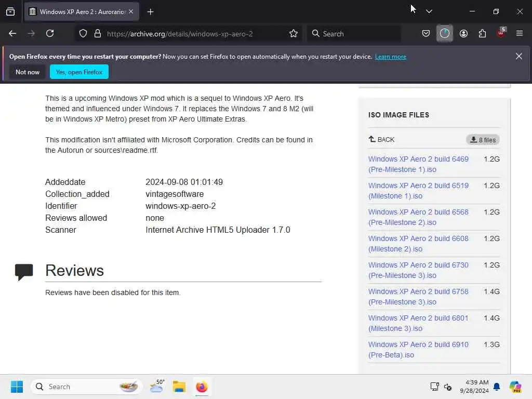Open the tracking protection shield icon
The height and width of the screenshot is (399, 532).
pos(83,34)
